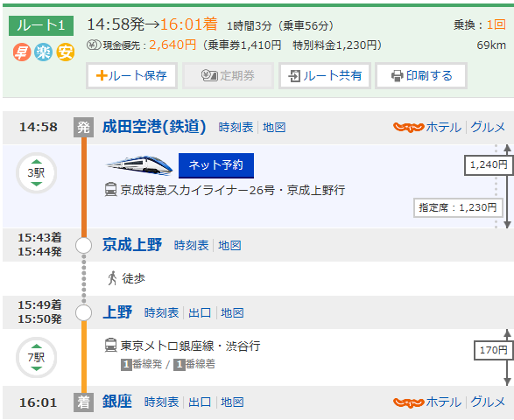The image size is (514, 420).
Task: Click the 14:58 time in 成田空港 row
Action: coord(39,127)
